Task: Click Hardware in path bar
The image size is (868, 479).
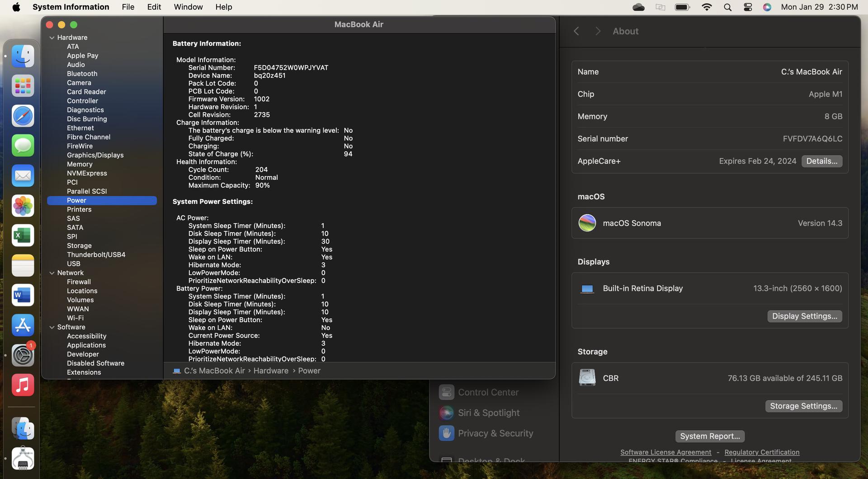Action: 271,371
